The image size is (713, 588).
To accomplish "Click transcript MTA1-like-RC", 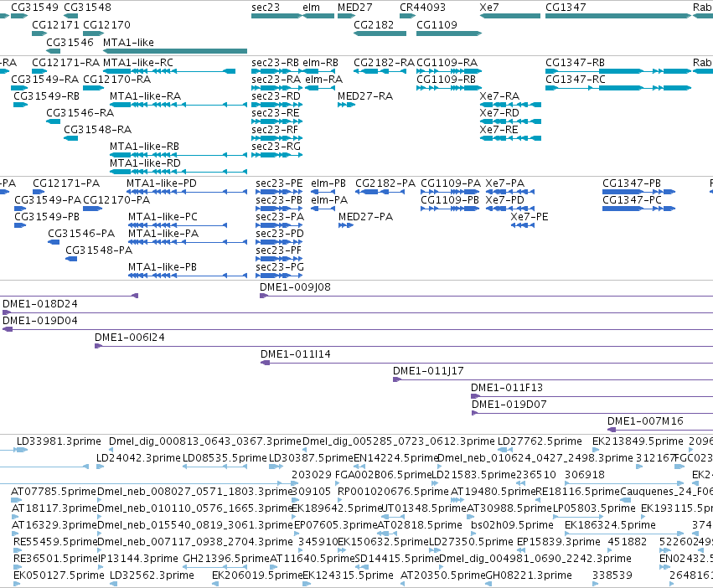I will pos(169,71).
